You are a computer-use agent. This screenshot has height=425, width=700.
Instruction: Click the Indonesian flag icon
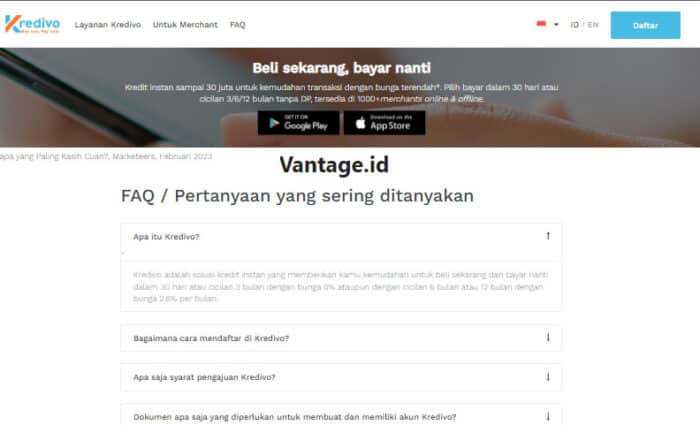(x=541, y=24)
